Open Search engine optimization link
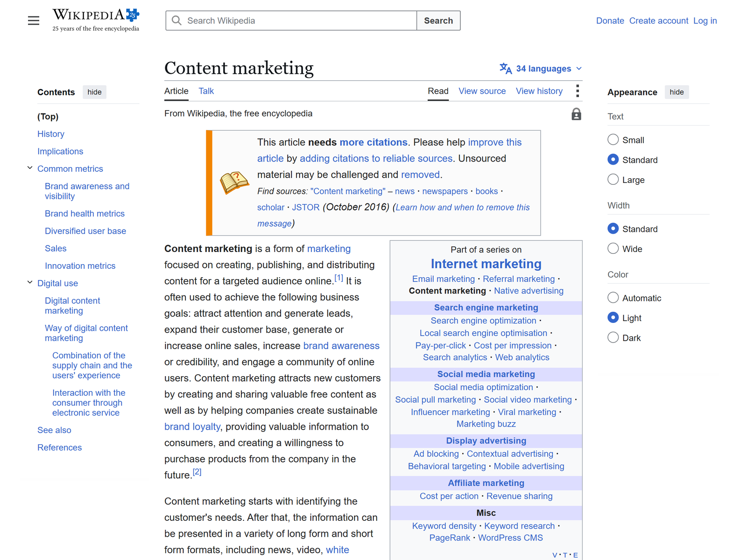Image resolution: width=747 pixels, height=560 pixels. (483, 321)
